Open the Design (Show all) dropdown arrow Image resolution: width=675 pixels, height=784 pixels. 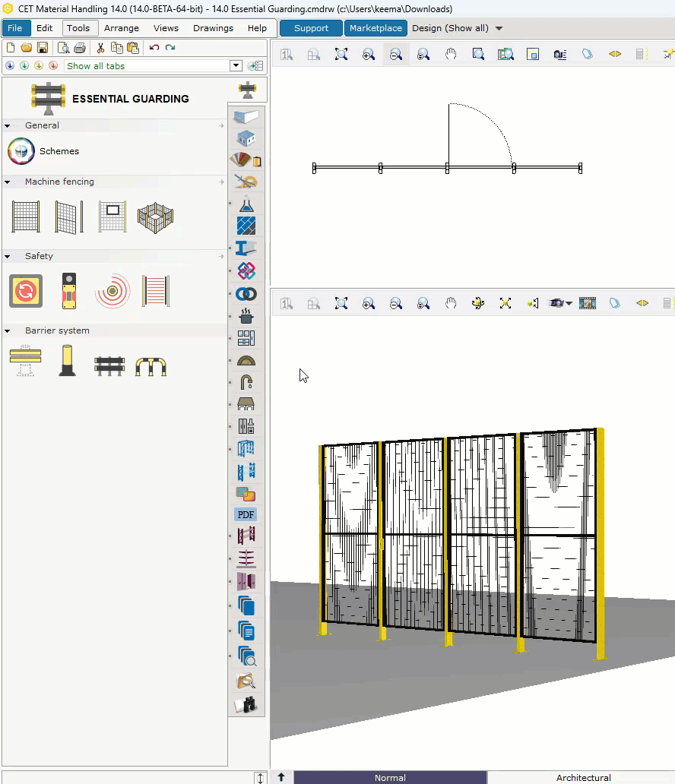499,29
